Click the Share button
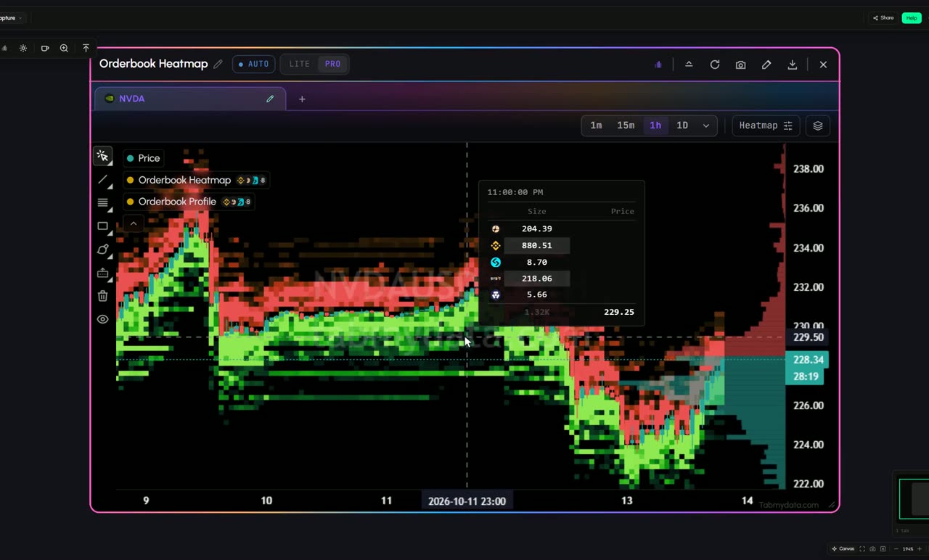This screenshot has height=560, width=929. (883, 18)
